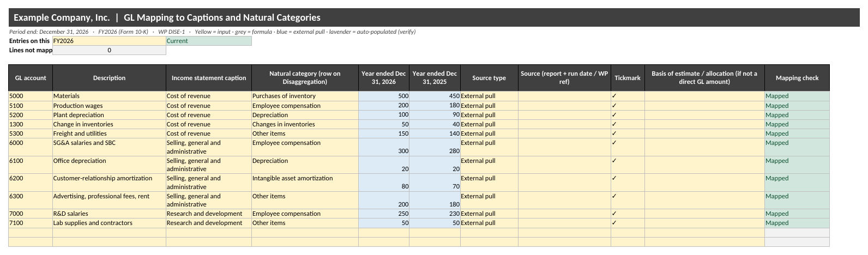Select the 2025 value 450 for Materials

click(x=435, y=96)
